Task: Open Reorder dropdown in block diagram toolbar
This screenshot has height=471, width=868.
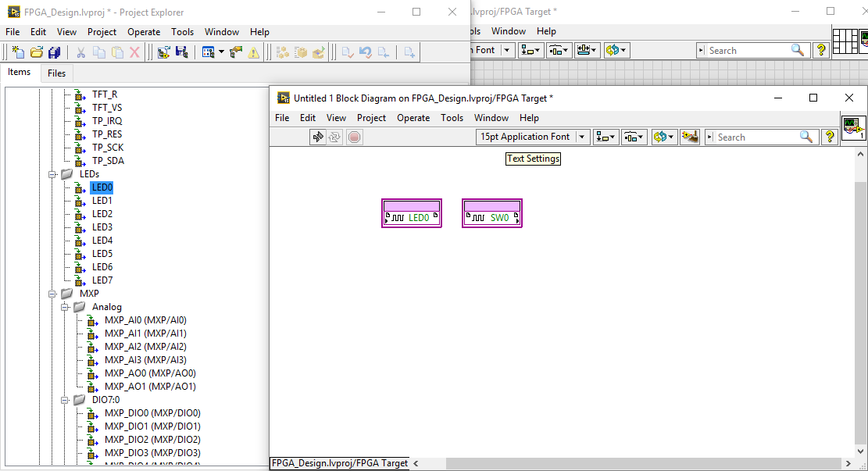Action: [x=663, y=137]
